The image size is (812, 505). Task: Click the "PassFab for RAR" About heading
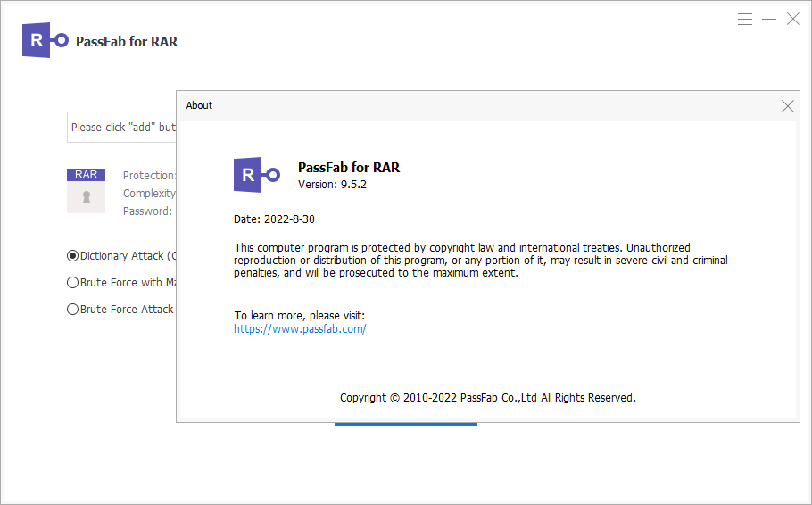(349, 168)
